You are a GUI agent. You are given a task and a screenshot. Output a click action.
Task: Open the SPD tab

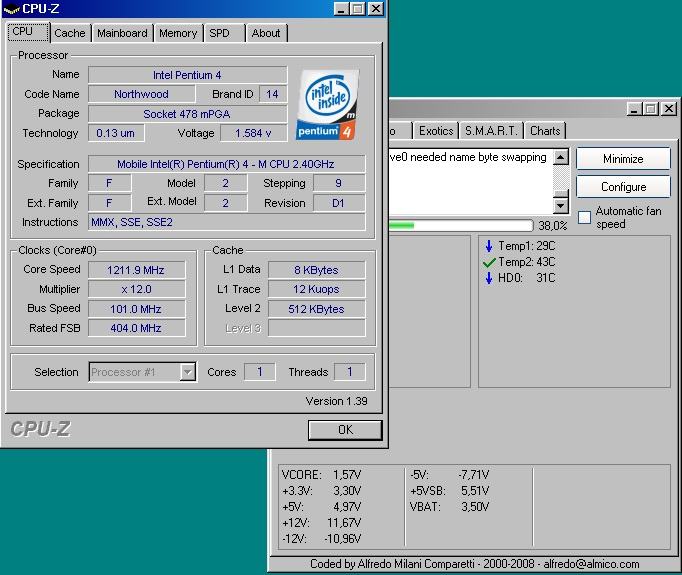[224, 33]
